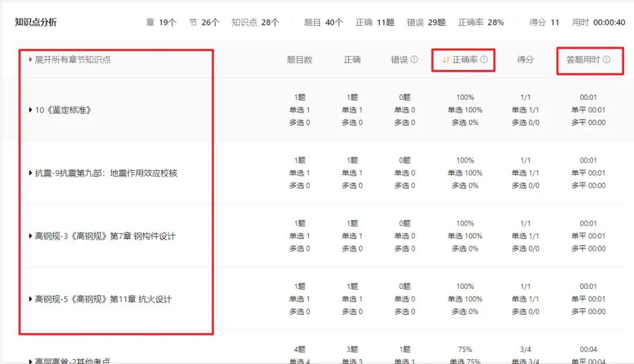Expand 抗震-9抗震第九部 row arrow

(x=31, y=173)
